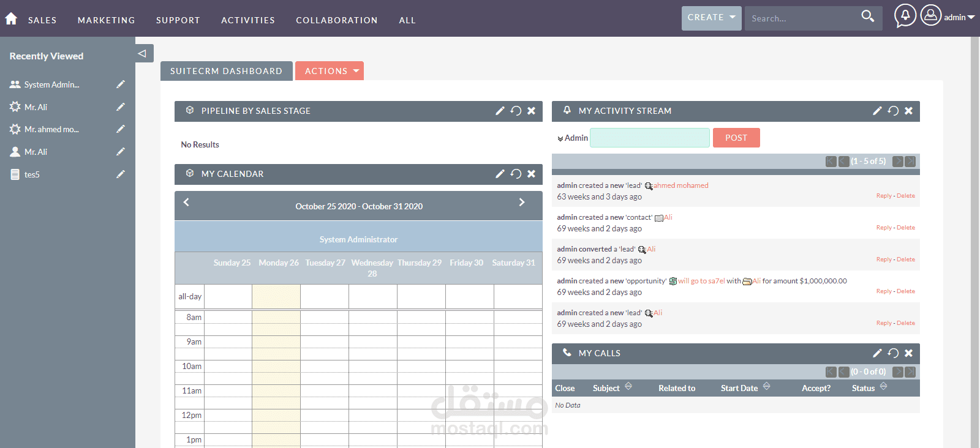
Task: Click the Friday 30 column header
Action: click(466, 263)
